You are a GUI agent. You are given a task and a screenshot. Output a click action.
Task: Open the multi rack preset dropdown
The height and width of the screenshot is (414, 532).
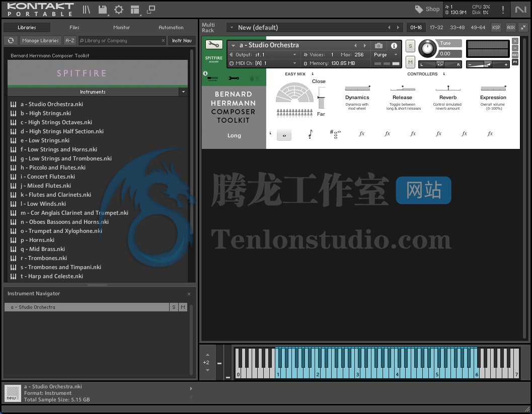click(x=232, y=28)
